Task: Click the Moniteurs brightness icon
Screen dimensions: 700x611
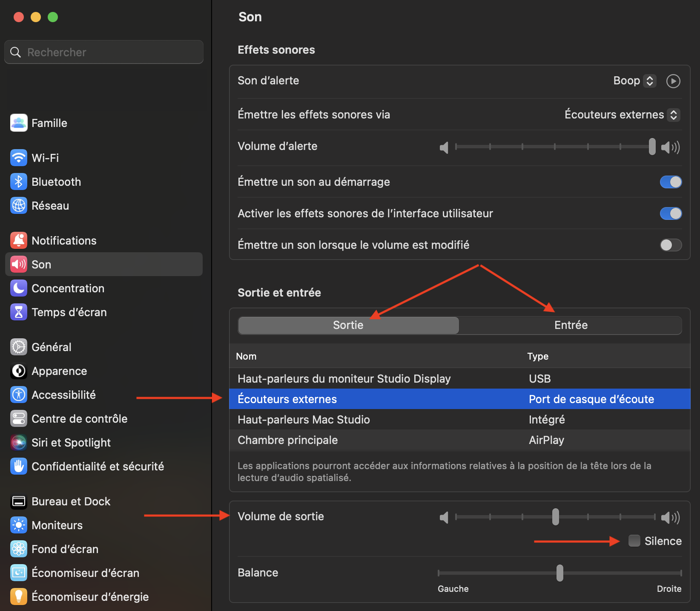Action: [18, 525]
